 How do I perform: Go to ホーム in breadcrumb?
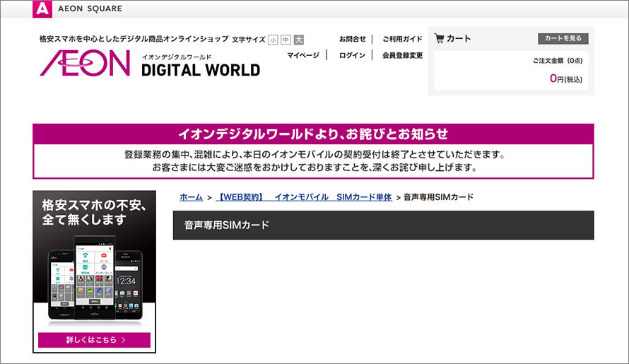pos(191,197)
